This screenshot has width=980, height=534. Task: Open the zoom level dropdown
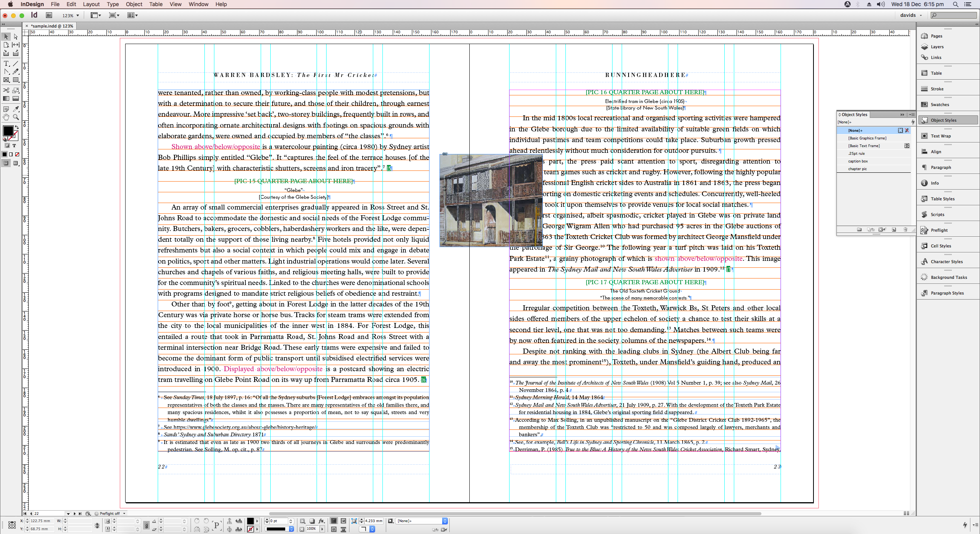coord(78,16)
